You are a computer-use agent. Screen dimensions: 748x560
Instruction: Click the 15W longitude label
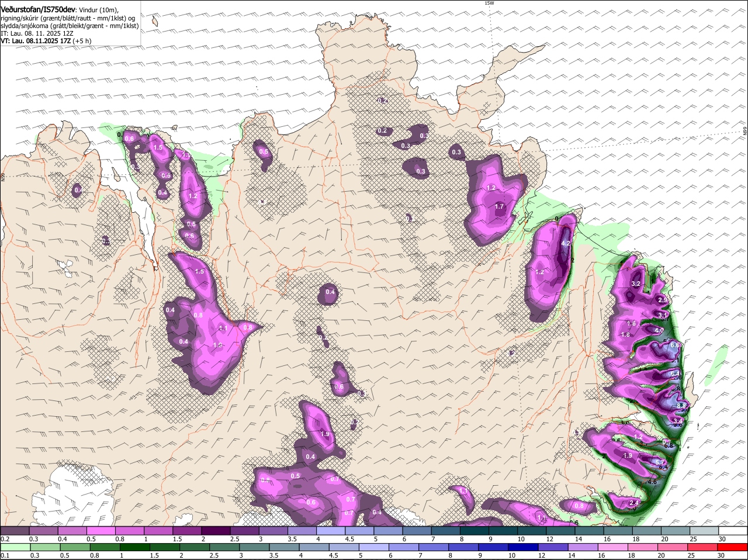[x=489, y=3]
